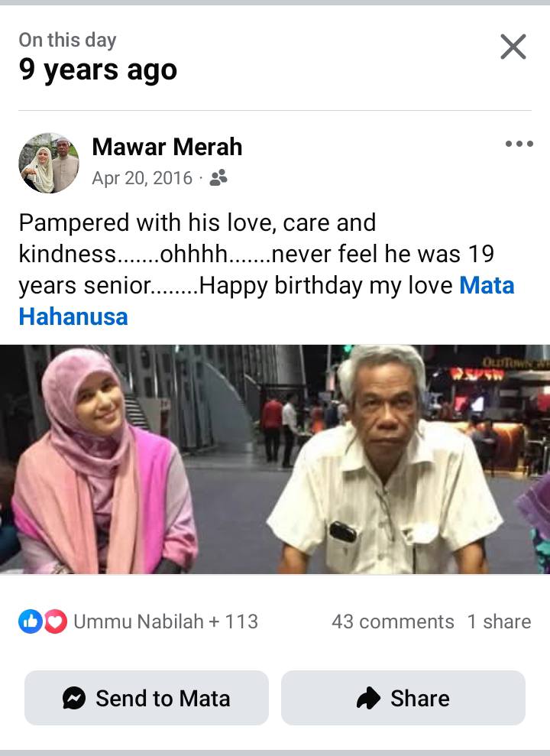The image size is (550, 756).
Task: View reactions from Ummu Nabilah + 113
Action: pyautogui.click(x=166, y=621)
